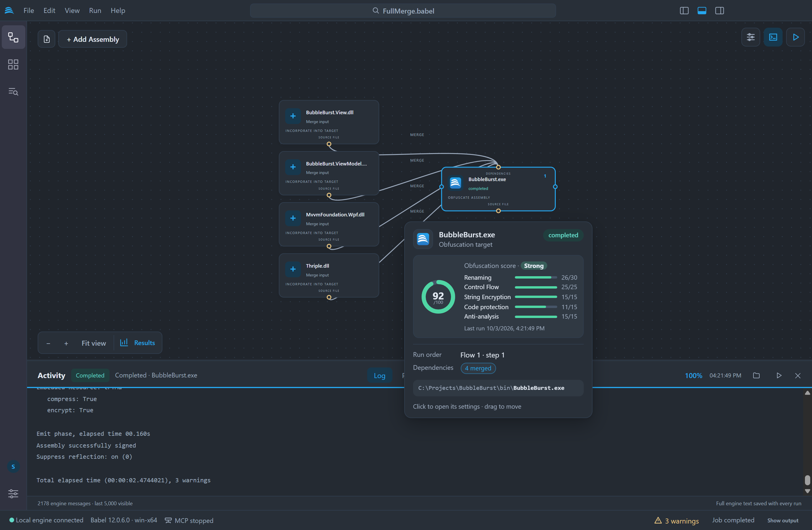The width and height of the screenshot is (812, 530).
Task: Open the grid dashboard sidebar icon
Action: point(13,64)
